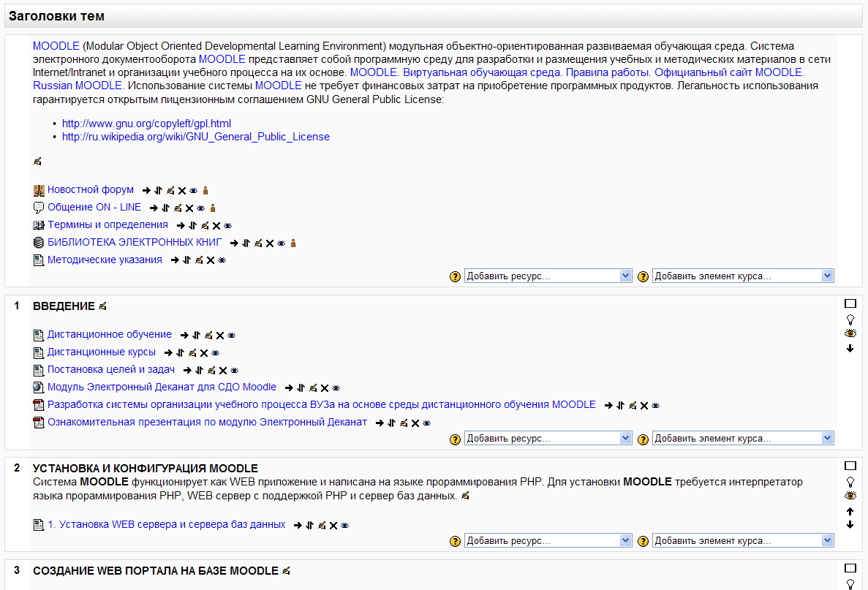The width and height of the screenshot is (868, 590).
Task: Open БИБЛИОТЕКА ЭЛЕКТРОННЫХ КНИГ link
Action: [135, 243]
